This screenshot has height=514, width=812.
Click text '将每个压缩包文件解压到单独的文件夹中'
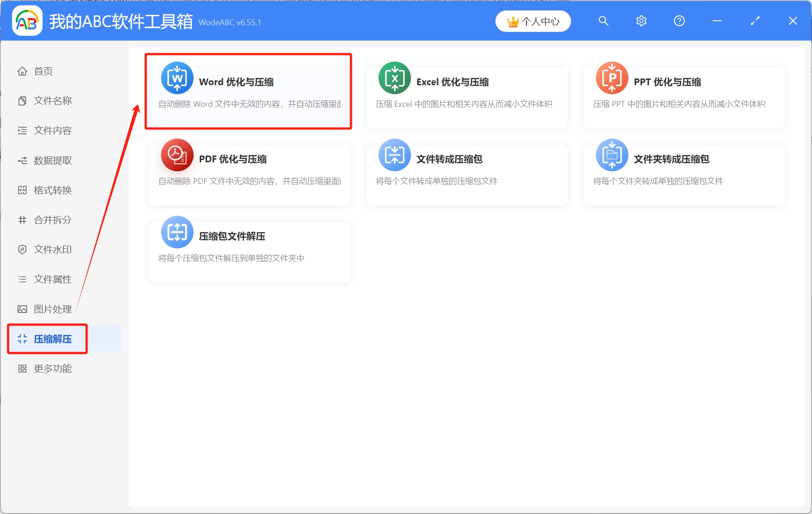(231, 258)
